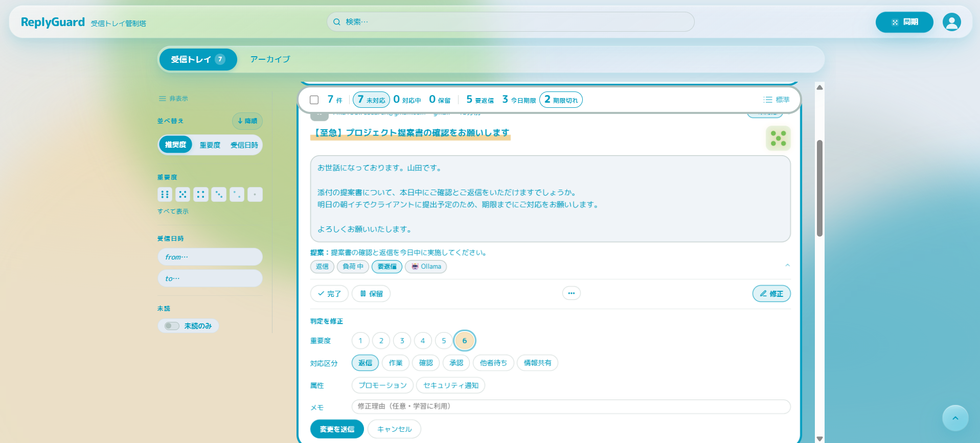Set importance to 3

pyautogui.click(x=402, y=341)
